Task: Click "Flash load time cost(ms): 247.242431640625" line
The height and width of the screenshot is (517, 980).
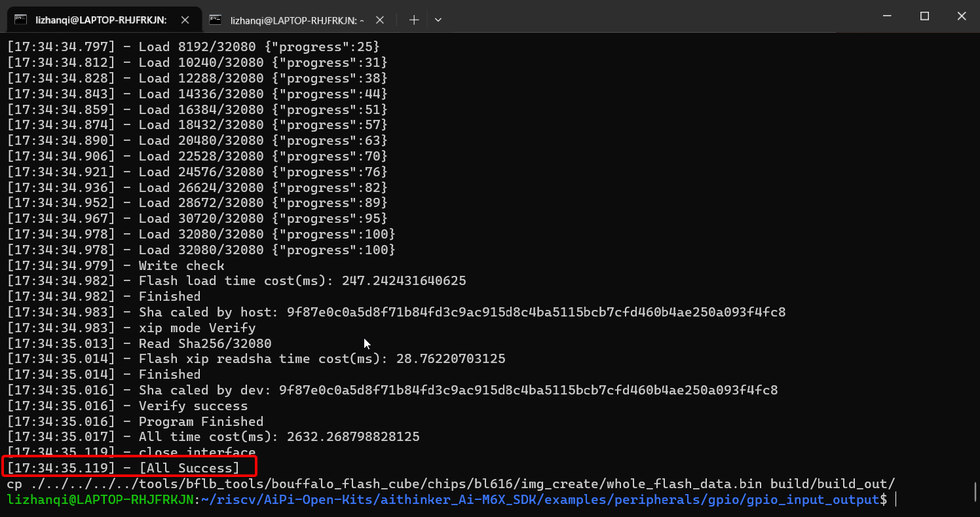Action: 236,280
